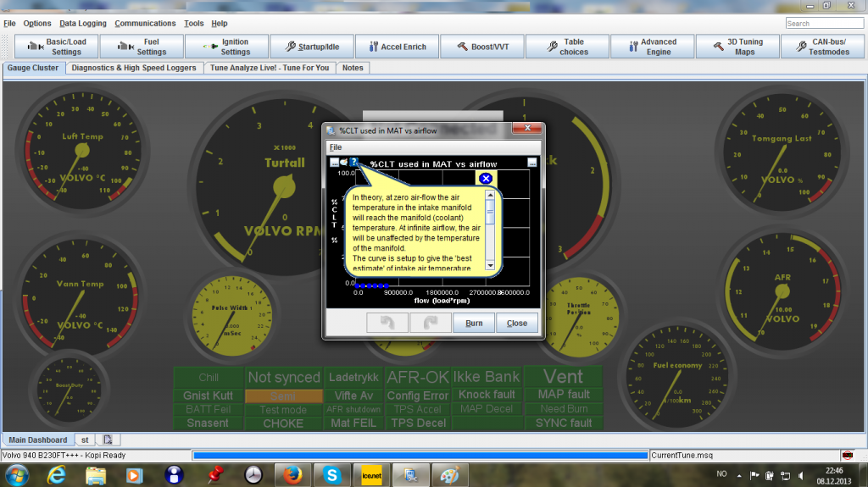Screen dimensions: 868x487
Task: Select Main Dashboard bottom tab
Action: coord(37,440)
